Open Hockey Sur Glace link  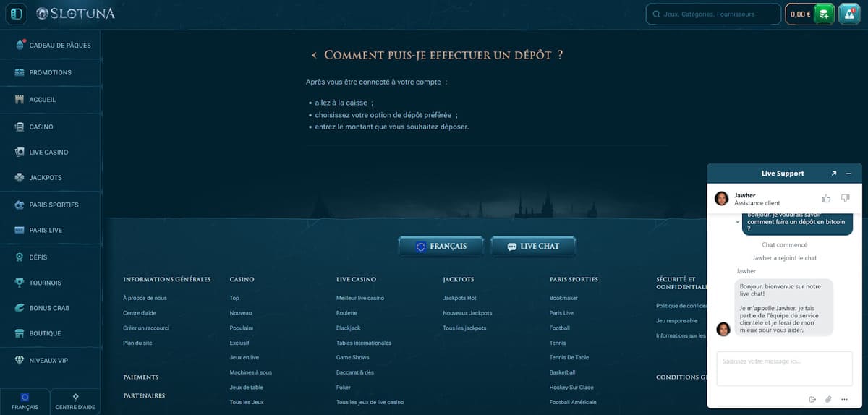571,388
